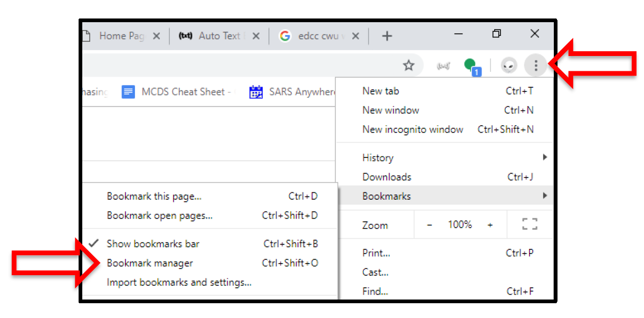
Task: Open the SARS Anywhere bookmark
Action: point(293,92)
